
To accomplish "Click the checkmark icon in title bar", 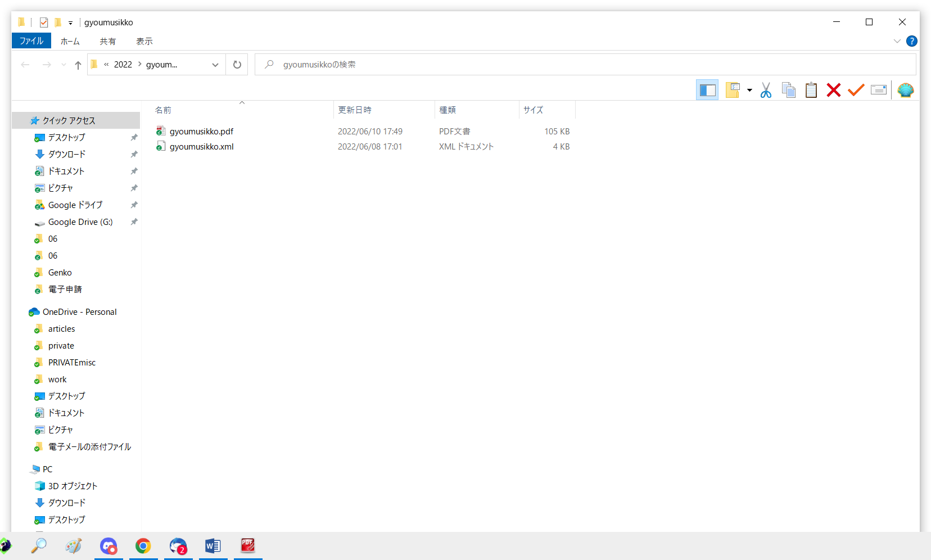I will click(x=44, y=22).
